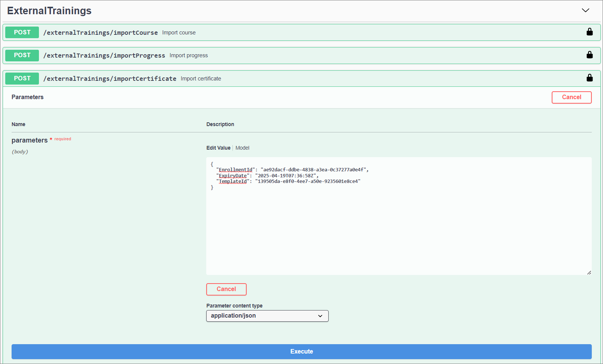The image size is (603, 364).
Task: Open authorization lock on importCertificate row
Action: pyautogui.click(x=590, y=78)
